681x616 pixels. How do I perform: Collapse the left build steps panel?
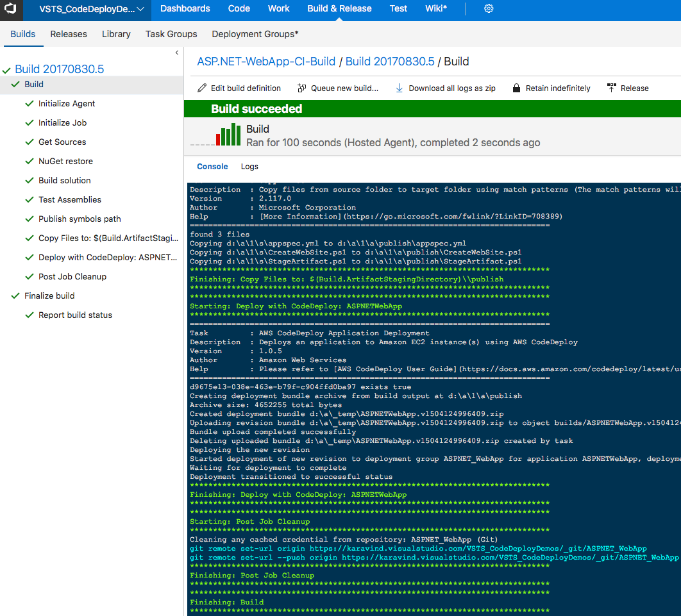[177, 53]
